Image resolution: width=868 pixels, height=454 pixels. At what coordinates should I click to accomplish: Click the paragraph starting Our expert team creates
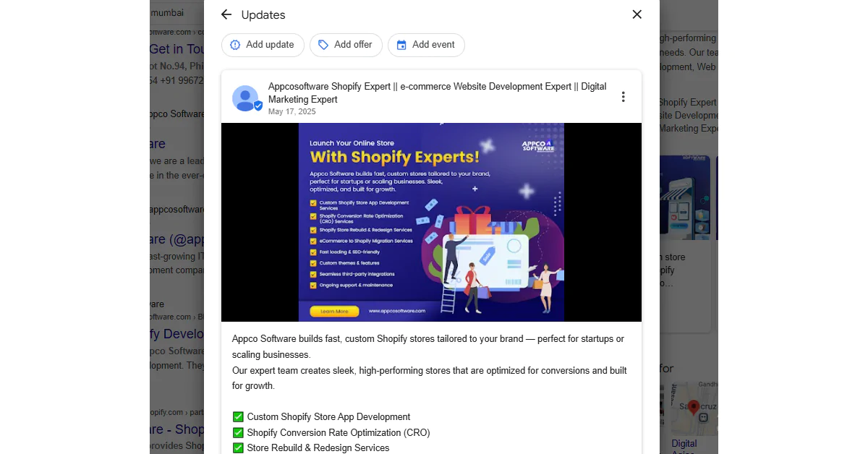430,378
